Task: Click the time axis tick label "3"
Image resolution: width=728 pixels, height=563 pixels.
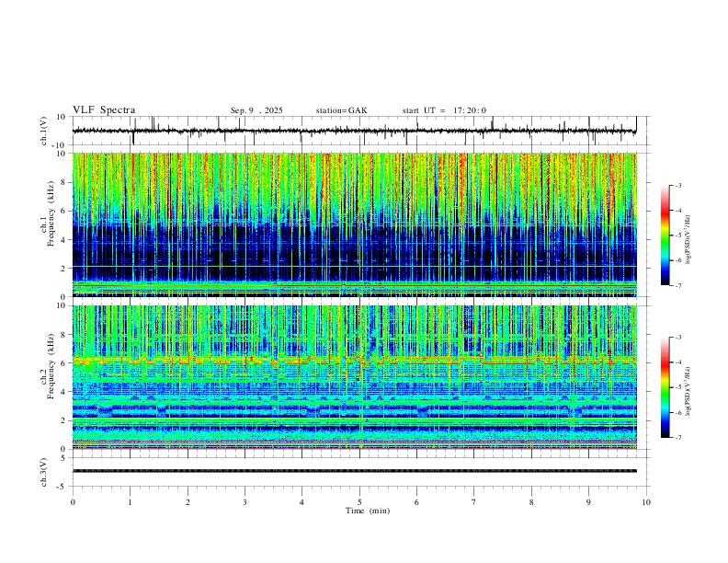Action: point(245,502)
